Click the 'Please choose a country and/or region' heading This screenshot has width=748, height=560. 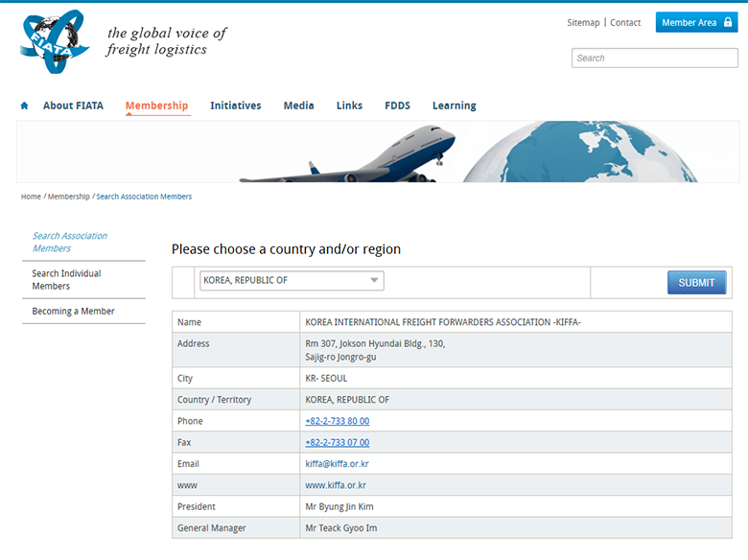point(286,249)
